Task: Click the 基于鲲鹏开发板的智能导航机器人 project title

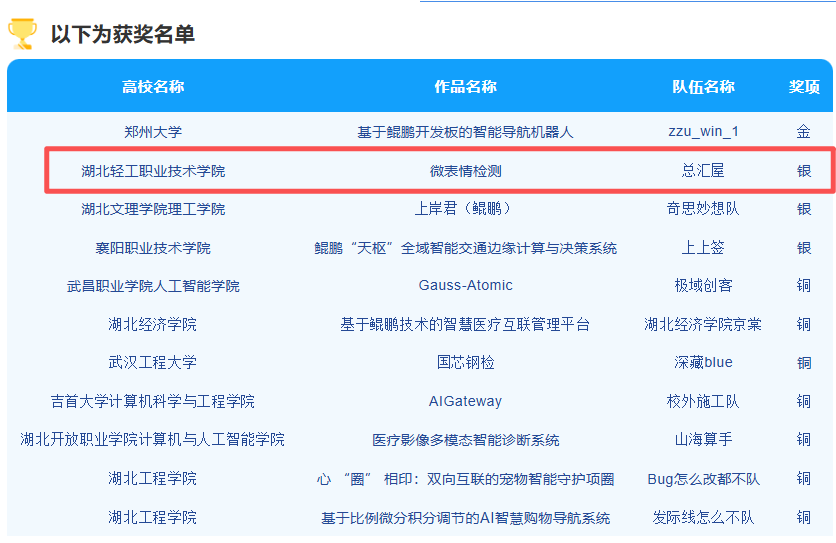Action: pyautogui.click(x=465, y=132)
